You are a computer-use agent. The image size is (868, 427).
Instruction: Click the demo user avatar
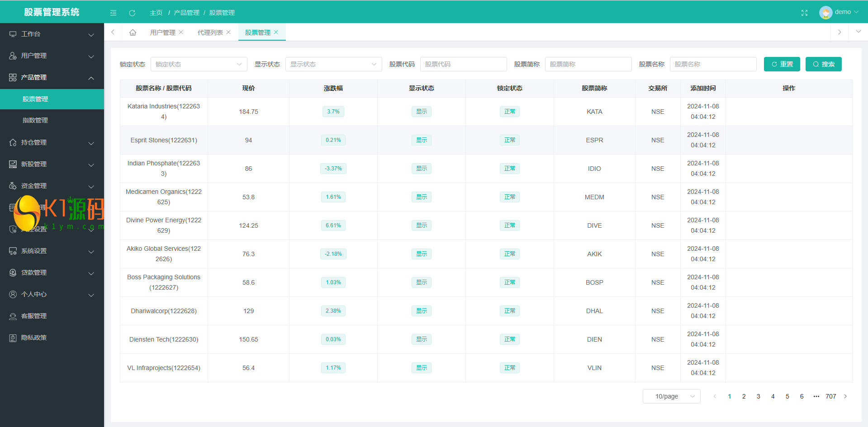(x=825, y=12)
